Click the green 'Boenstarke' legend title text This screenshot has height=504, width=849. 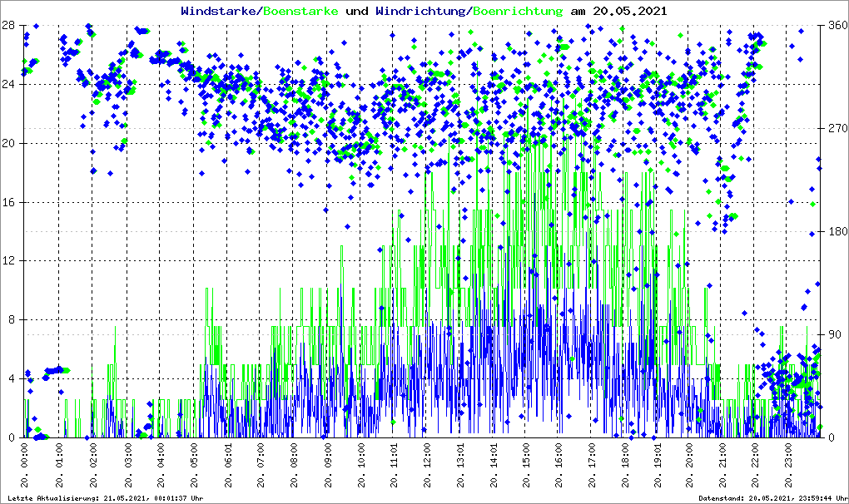pos(300,11)
